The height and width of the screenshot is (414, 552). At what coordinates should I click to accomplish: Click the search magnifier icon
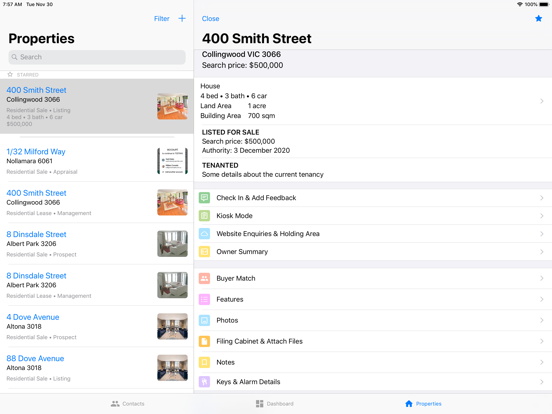14,57
